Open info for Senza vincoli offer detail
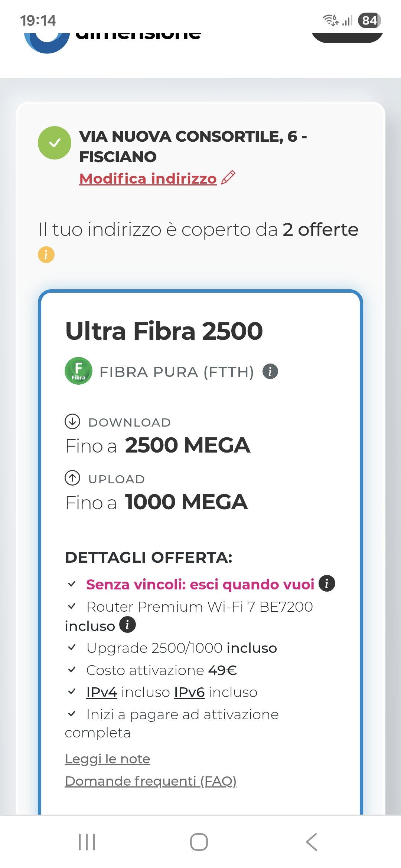401x868 pixels. [327, 584]
